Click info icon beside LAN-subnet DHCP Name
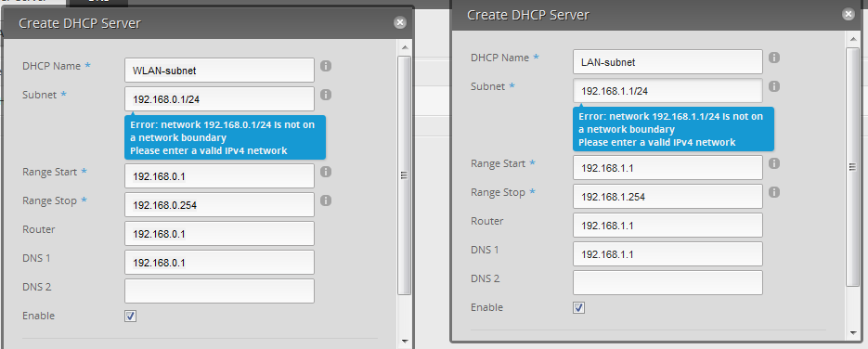The width and height of the screenshot is (868, 349). (x=774, y=58)
